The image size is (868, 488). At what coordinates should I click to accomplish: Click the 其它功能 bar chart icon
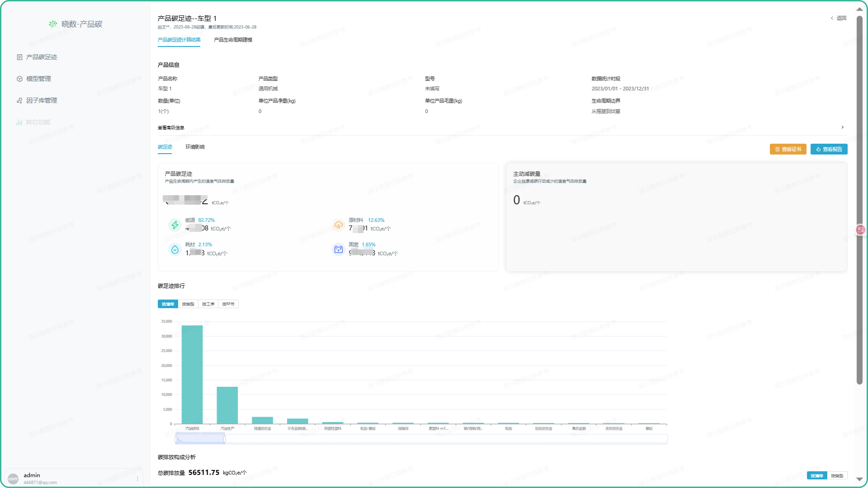coord(19,122)
